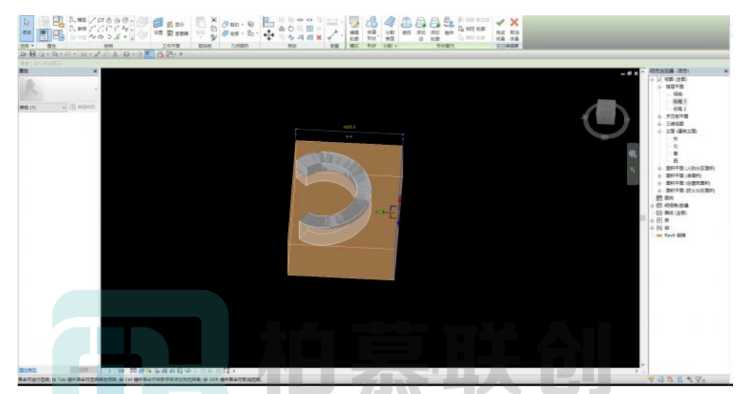Image resolution: width=746 pixels, height=394 pixels.
Task: Click the Properties palette icon in ribbon
Action: point(43,35)
